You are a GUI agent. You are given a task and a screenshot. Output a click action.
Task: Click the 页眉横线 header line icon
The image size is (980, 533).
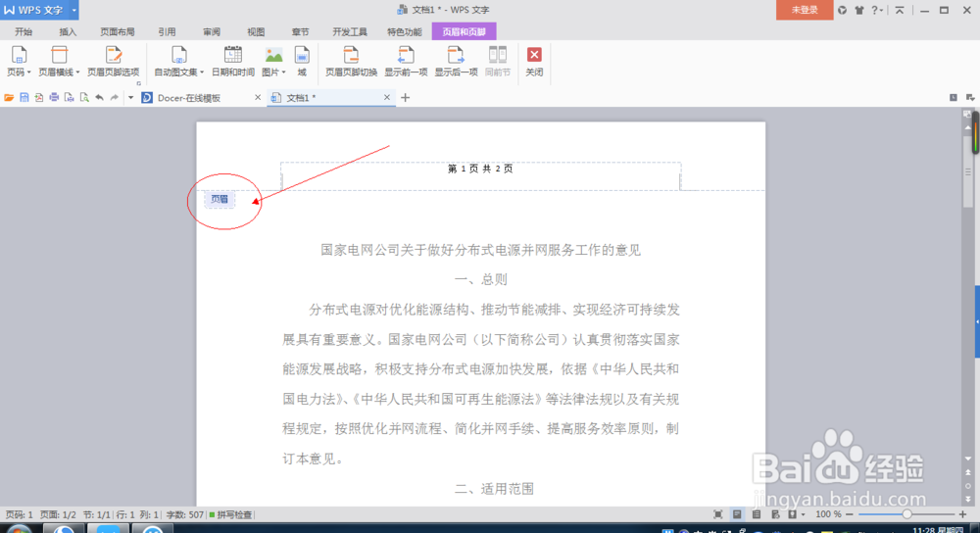[60, 55]
